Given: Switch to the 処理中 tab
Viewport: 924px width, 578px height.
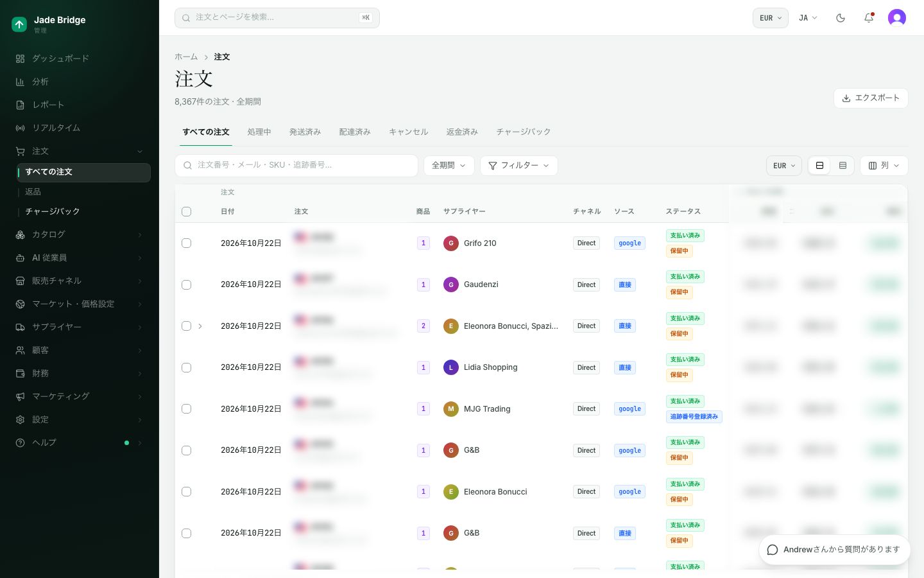Looking at the screenshot, I should 259,132.
